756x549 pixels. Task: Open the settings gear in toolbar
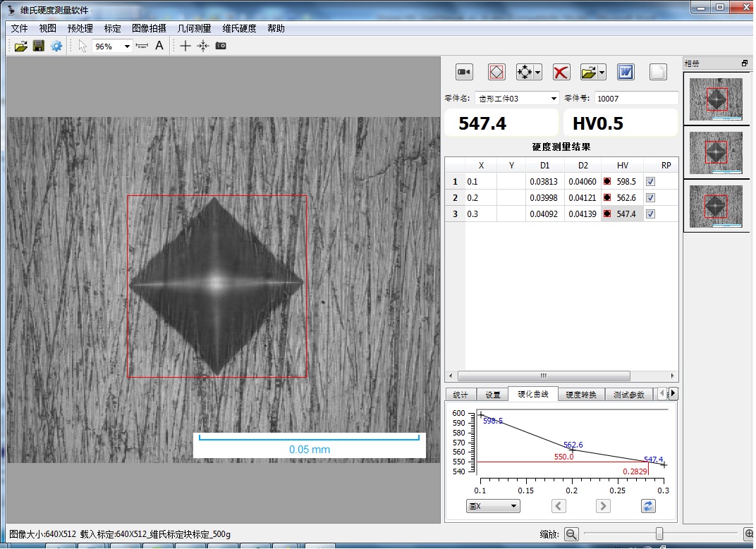pyautogui.click(x=56, y=46)
